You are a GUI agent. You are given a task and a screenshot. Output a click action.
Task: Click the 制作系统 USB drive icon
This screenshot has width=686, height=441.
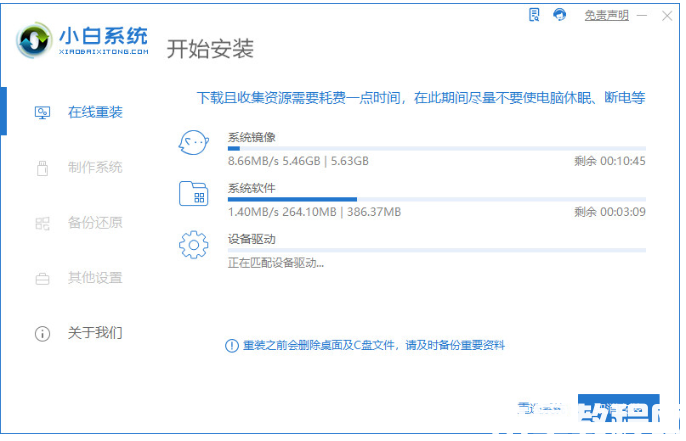pos(42,168)
